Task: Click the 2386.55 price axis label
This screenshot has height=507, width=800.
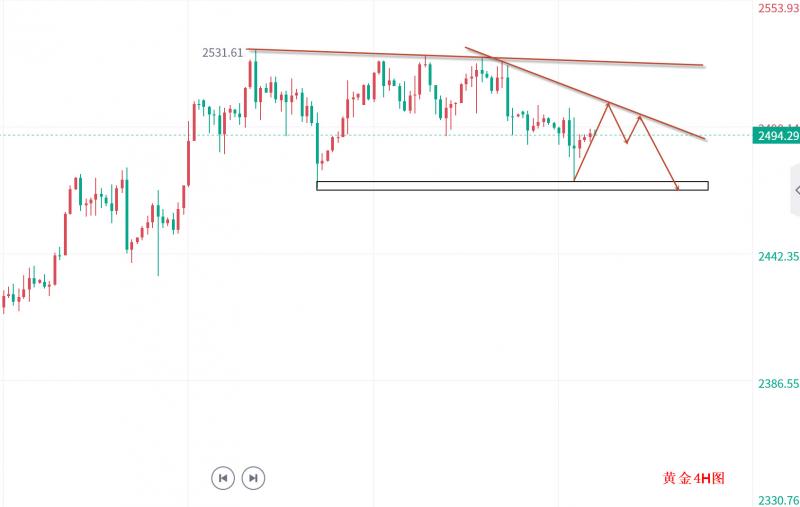Action: click(x=778, y=384)
